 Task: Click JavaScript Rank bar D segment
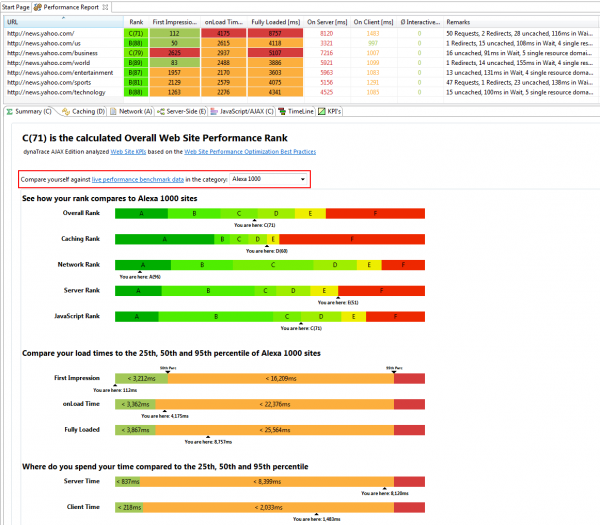coord(321,316)
